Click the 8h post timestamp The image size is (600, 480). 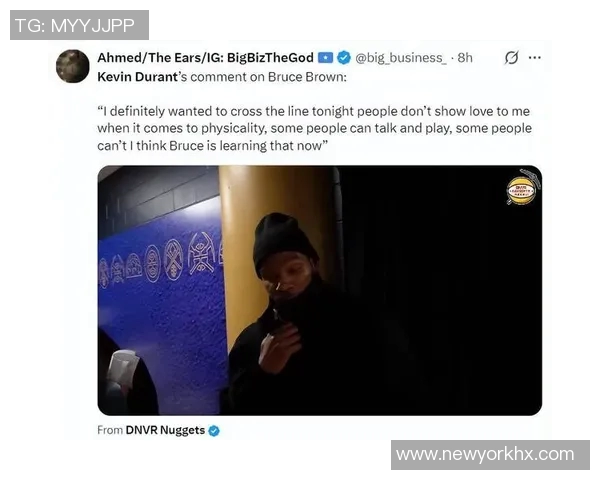pos(465,58)
